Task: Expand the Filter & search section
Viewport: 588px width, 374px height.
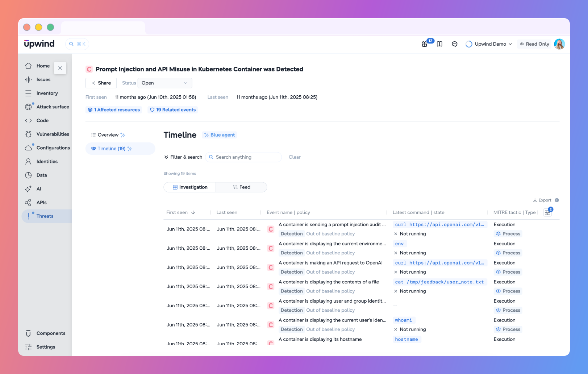Action: point(183,157)
